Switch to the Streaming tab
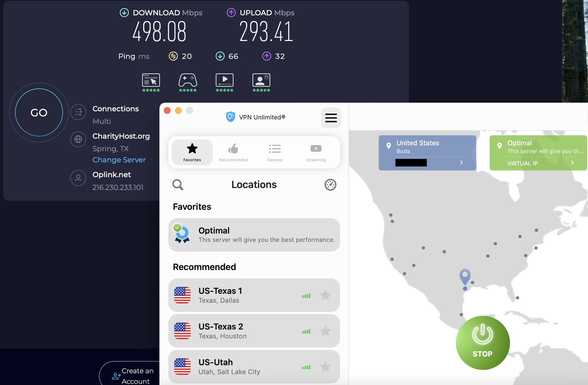This screenshot has height=385, width=588. (316, 152)
